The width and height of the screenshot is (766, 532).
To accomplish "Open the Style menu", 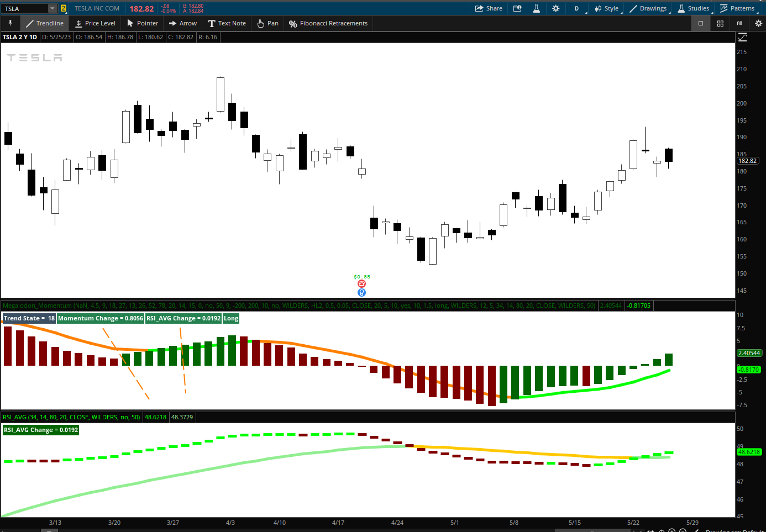I will (x=607, y=8).
